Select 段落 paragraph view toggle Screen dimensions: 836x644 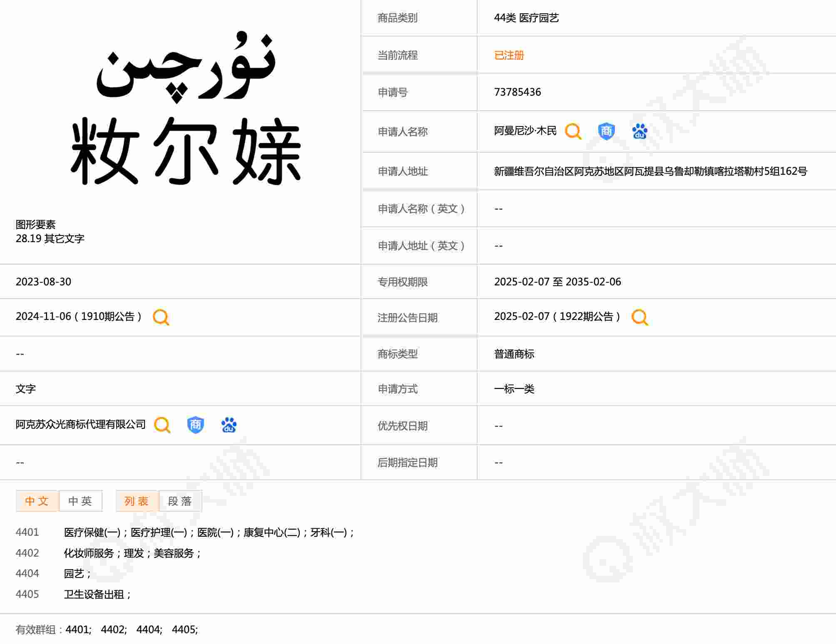[x=180, y=501]
